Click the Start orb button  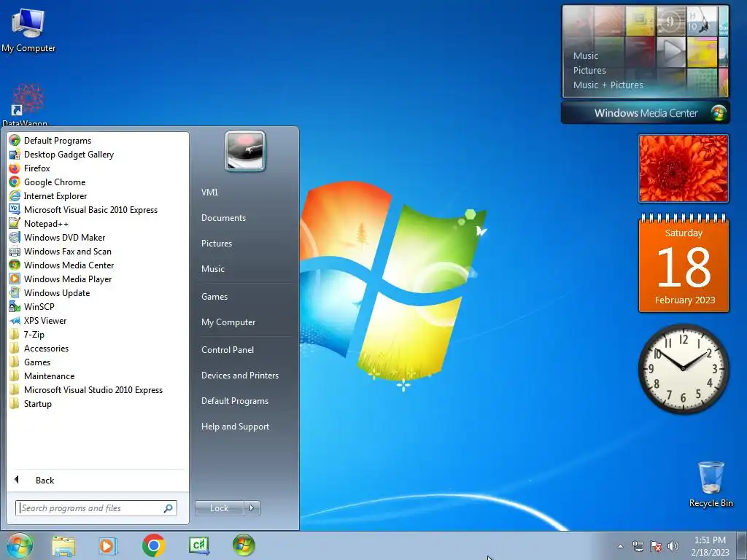19,545
